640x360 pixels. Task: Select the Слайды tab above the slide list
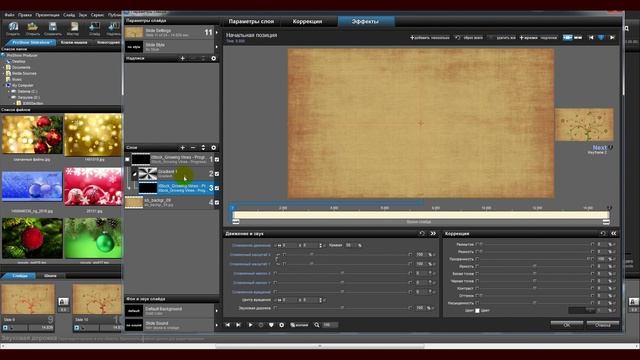(x=19, y=276)
